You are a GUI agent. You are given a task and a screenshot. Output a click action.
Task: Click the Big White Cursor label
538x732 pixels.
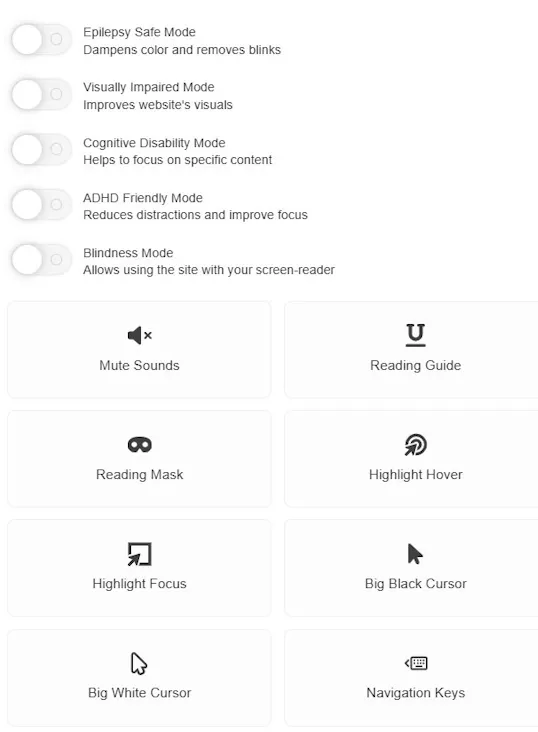click(x=139, y=693)
